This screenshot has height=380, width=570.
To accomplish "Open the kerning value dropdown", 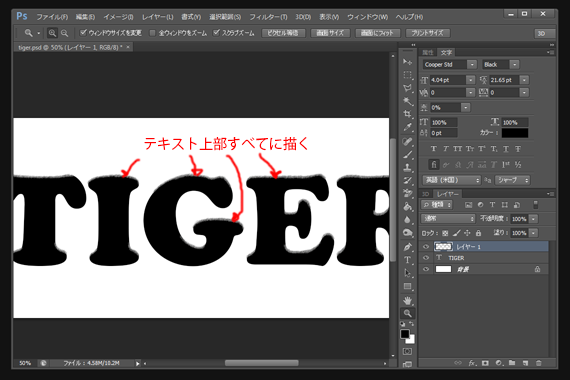I will pyautogui.click(x=471, y=93).
